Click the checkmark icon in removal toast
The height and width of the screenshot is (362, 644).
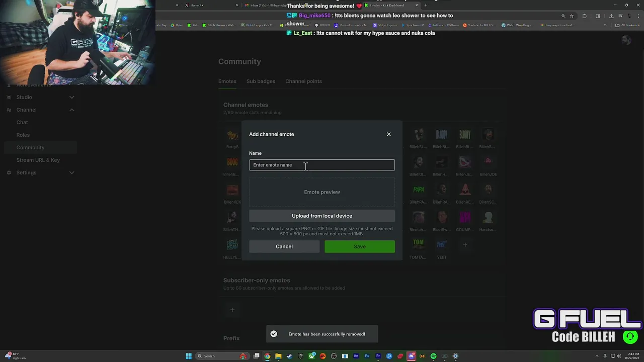tap(274, 334)
